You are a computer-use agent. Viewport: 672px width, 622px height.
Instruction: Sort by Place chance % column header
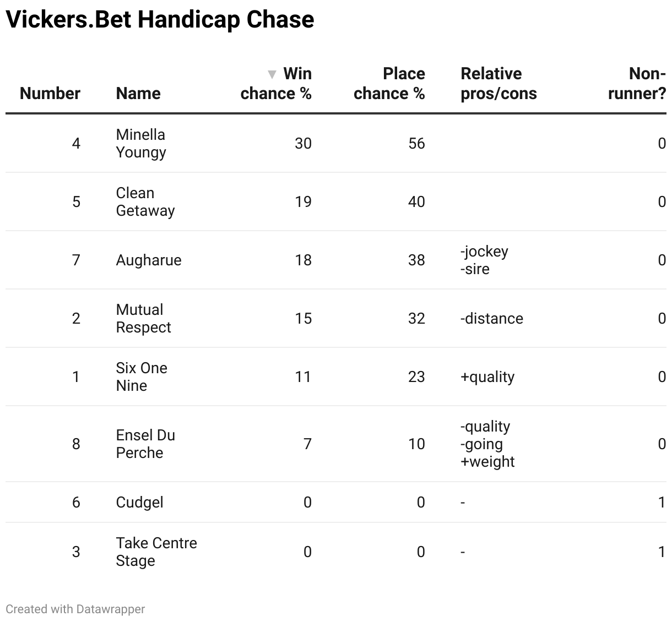coord(389,84)
